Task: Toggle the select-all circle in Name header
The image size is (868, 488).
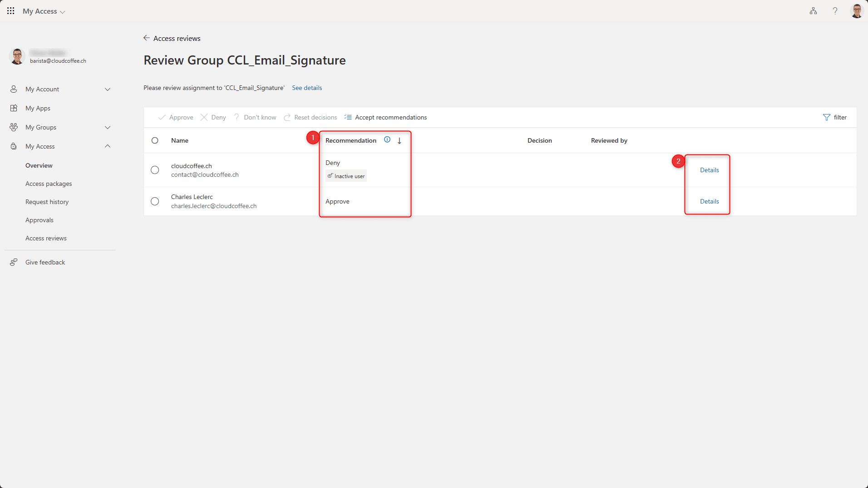Action: (155, 140)
